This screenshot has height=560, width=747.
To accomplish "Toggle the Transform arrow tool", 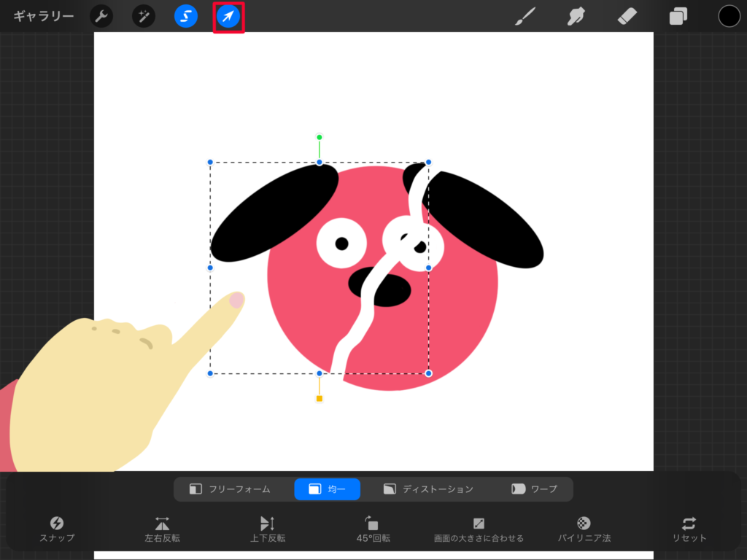I will (x=228, y=16).
